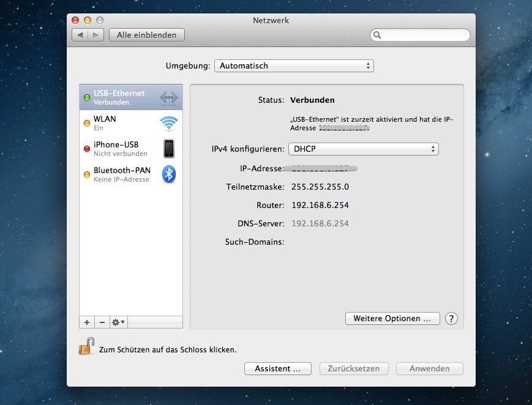The image size is (532, 405).
Task: Click the red status dot beside iPhone-USB
Action: (x=87, y=149)
